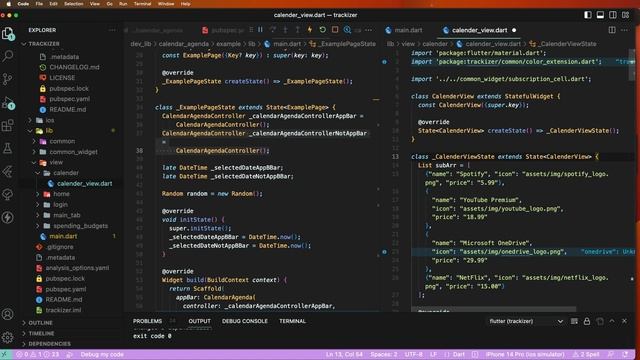This screenshot has width=640, height=360.
Task: Open Run and Debug view
Action: coord(8,102)
